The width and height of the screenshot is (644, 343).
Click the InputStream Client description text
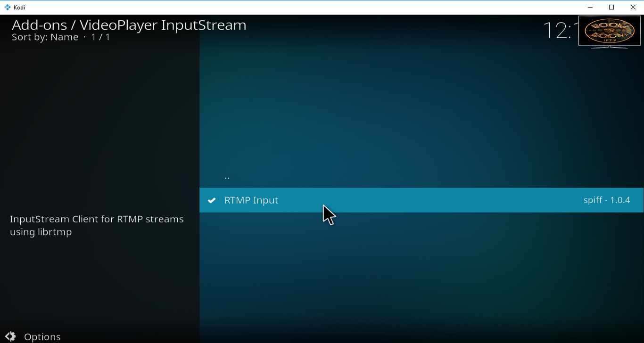pos(97,225)
